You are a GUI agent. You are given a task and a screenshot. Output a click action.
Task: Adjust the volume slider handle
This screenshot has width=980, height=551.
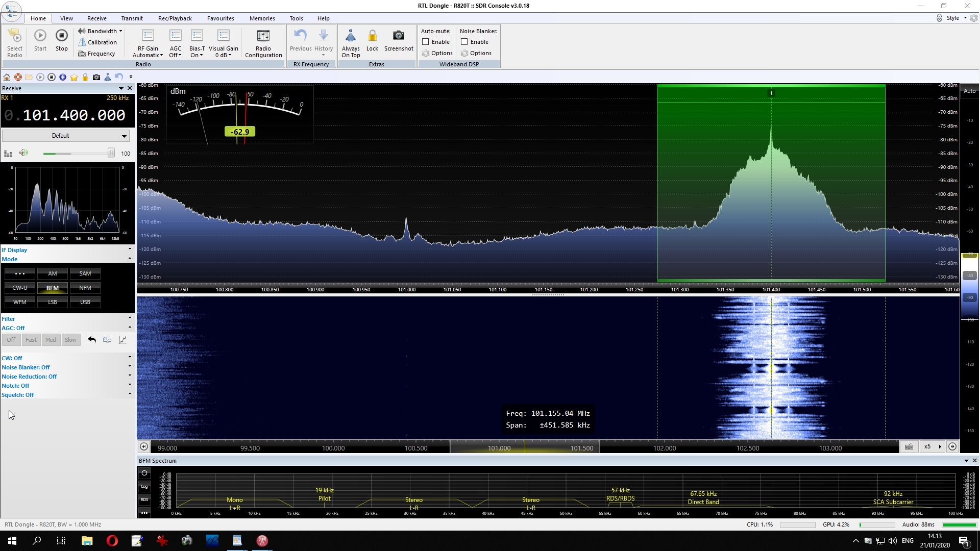click(x=111, y=153)
